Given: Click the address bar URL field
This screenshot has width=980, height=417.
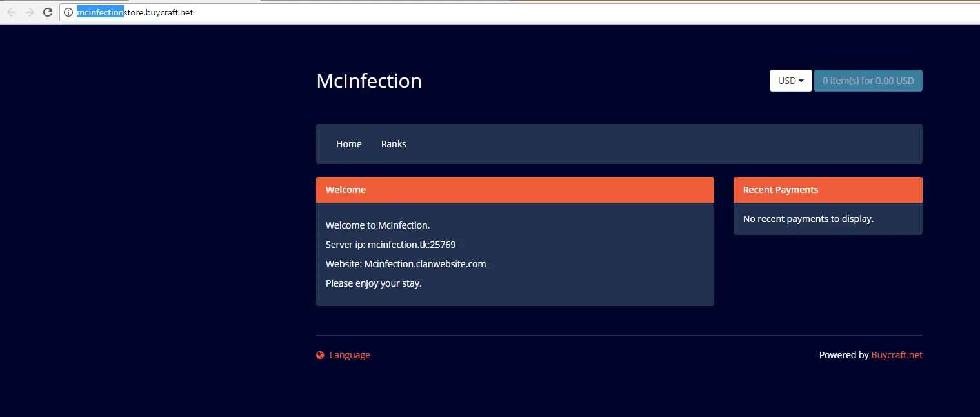Looking at the screenshot, I should pos(519,12).
